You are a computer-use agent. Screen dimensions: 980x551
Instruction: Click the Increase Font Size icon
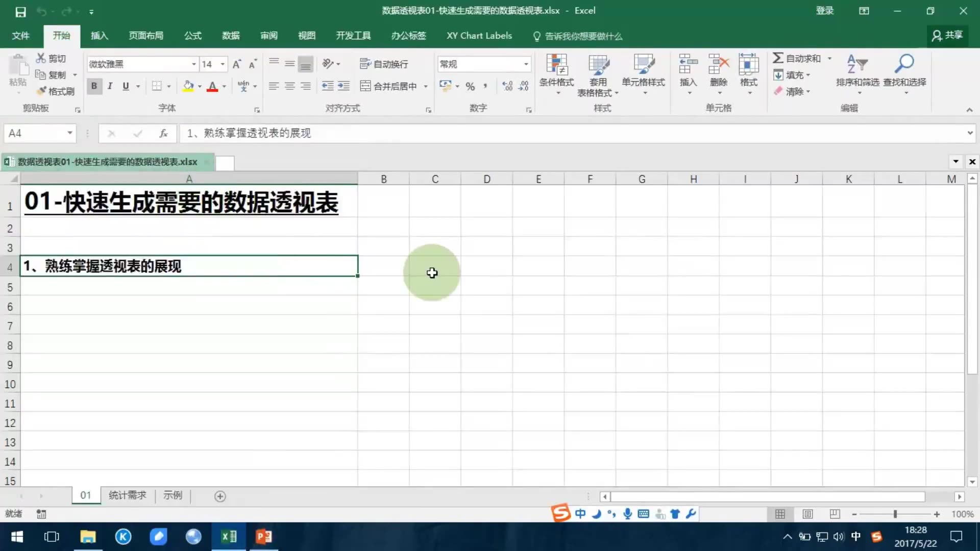(236, 64)
